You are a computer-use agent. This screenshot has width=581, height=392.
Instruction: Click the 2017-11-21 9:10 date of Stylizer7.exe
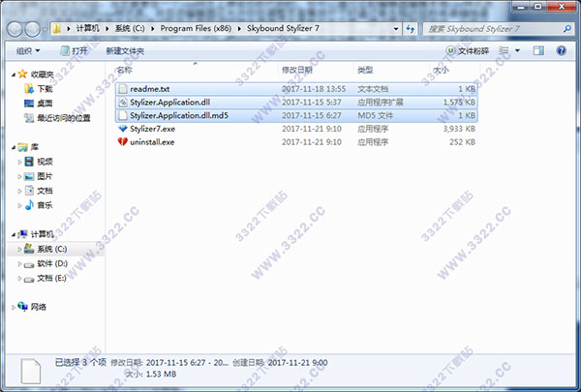click(312, 129)
